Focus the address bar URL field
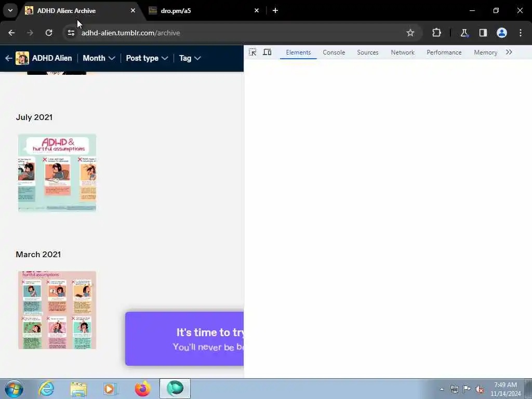 (x=237, y=33)
